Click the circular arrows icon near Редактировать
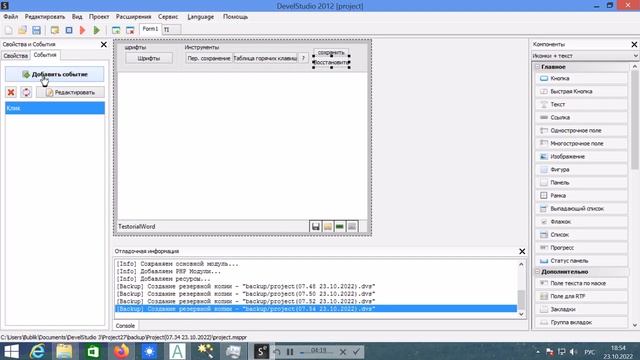The image size is (640, 360). pyautogui.click(x=26, y=92)
